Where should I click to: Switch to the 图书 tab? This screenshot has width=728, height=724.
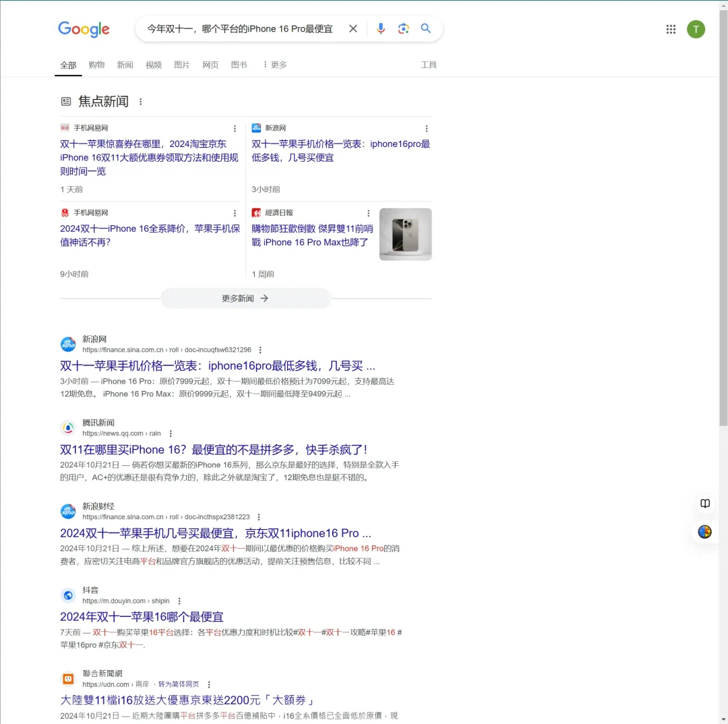239,65
